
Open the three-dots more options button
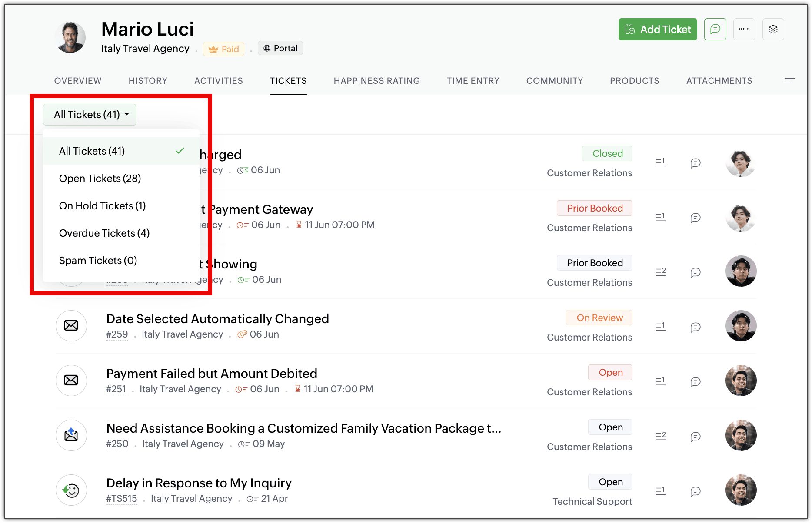click(x=744, y=30)
